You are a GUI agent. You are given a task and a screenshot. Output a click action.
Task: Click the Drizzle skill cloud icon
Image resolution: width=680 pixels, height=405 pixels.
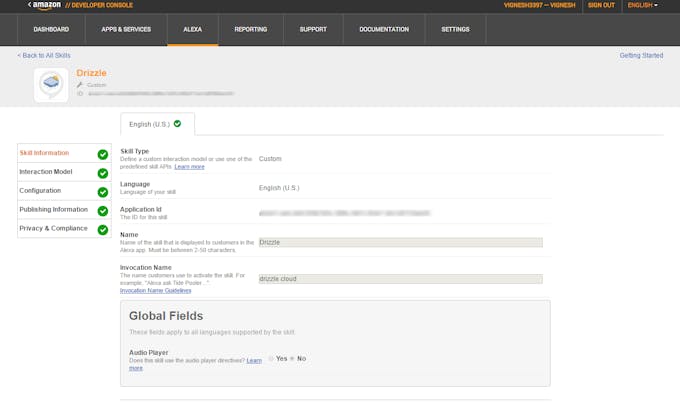point(51,85)
